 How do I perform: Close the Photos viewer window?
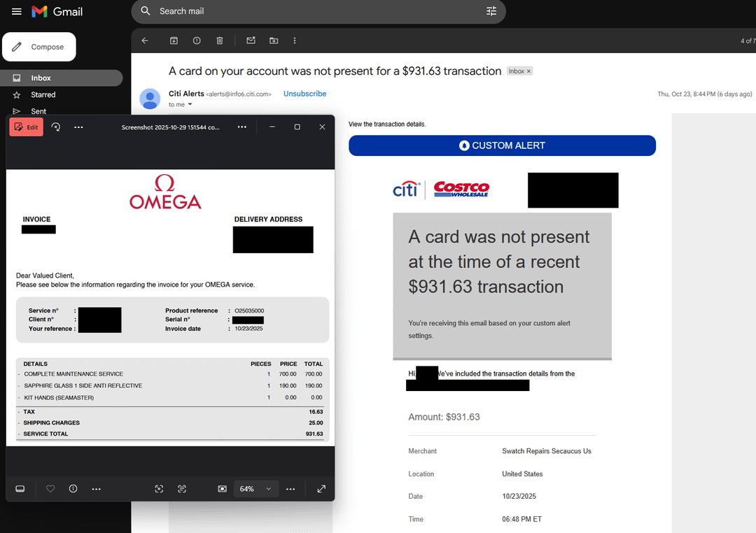(322, 127)
